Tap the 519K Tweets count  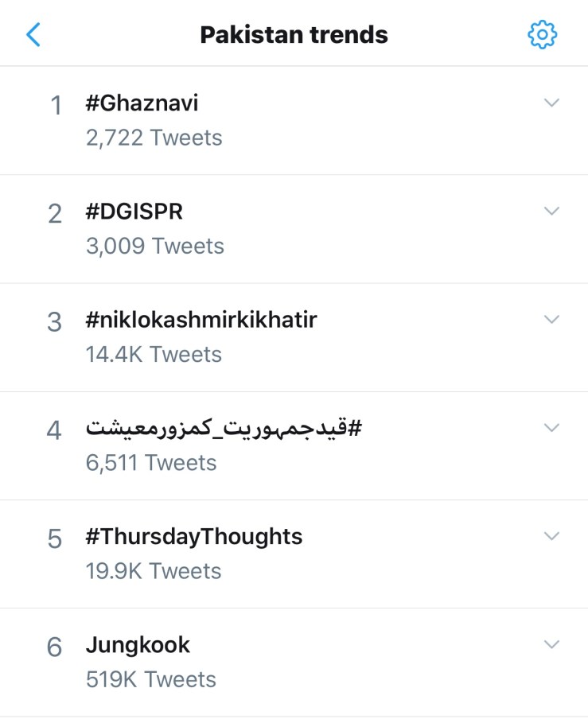coord(151,679)
